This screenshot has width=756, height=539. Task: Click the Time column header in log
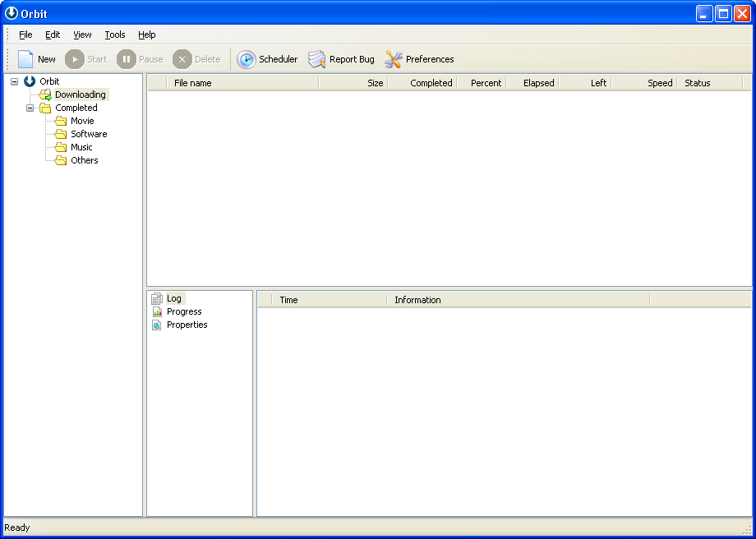330,300
